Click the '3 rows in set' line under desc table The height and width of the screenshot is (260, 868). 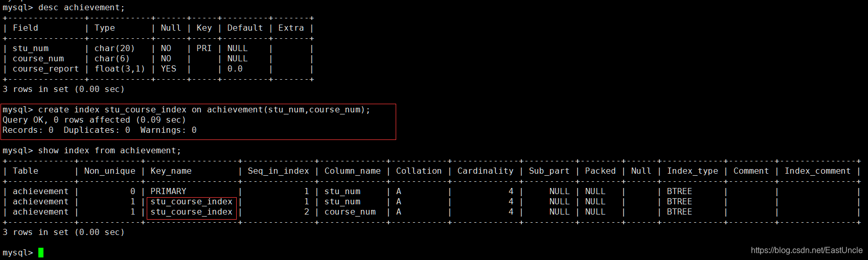coord(63,89)
